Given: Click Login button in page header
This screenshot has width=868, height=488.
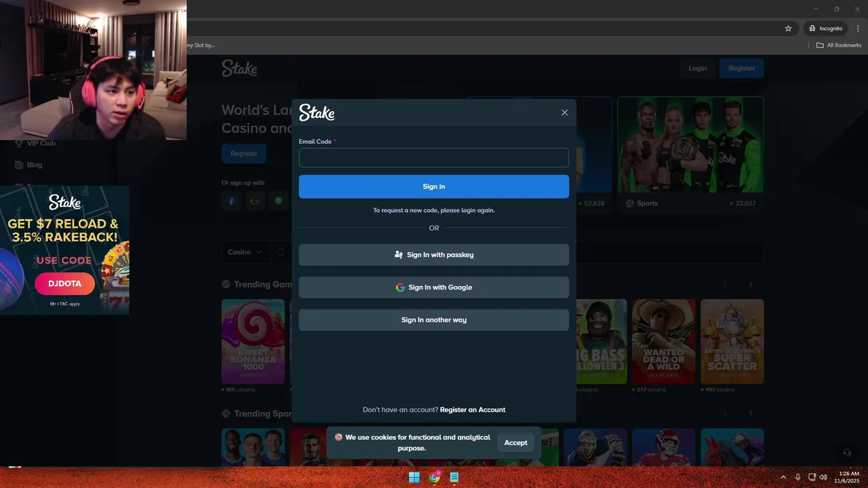Looking at the screenshot, I should [698, 68].
